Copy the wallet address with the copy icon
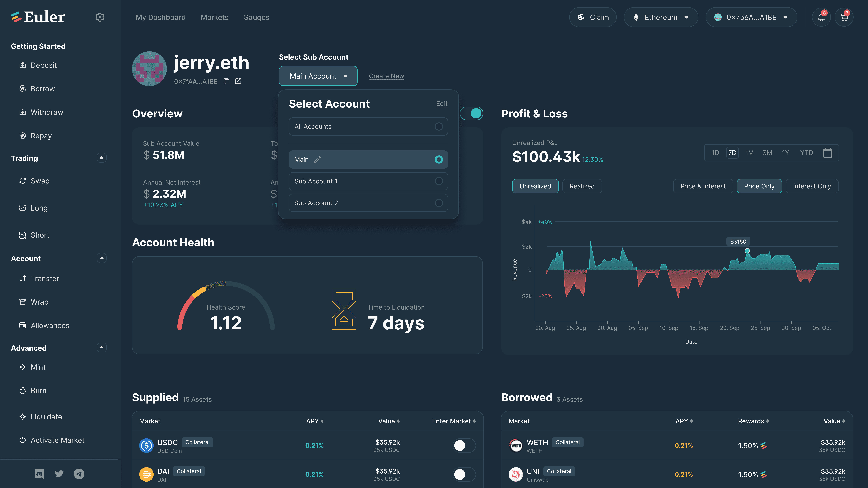Image resolution: width=868 pixels, height=488 pixels. [226, 81]
